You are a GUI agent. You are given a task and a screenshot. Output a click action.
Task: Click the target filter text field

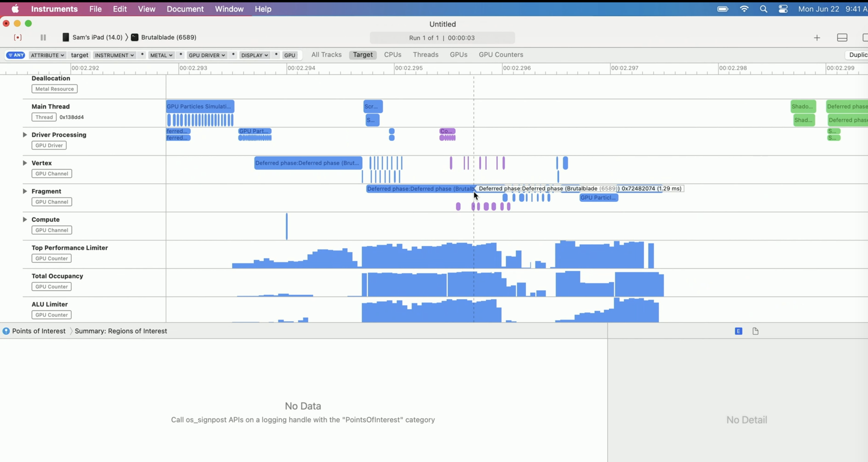click(x=80, y=55)
